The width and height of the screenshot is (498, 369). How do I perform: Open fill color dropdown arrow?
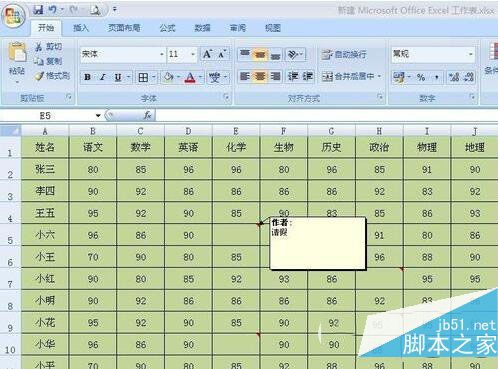coord(178,77)
